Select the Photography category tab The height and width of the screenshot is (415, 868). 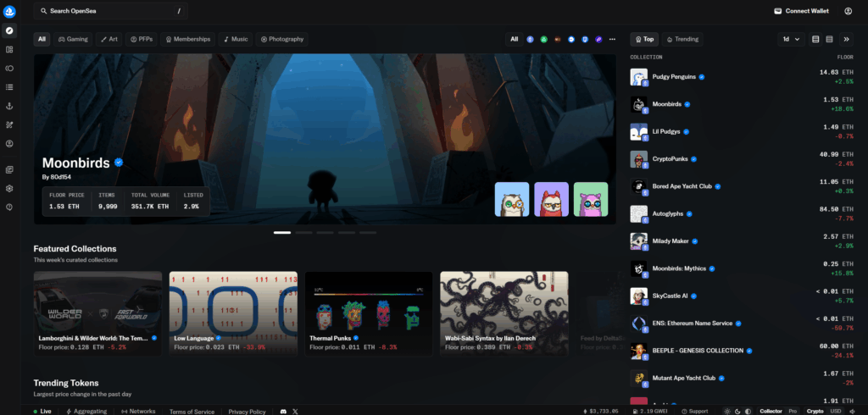[282, 39]
